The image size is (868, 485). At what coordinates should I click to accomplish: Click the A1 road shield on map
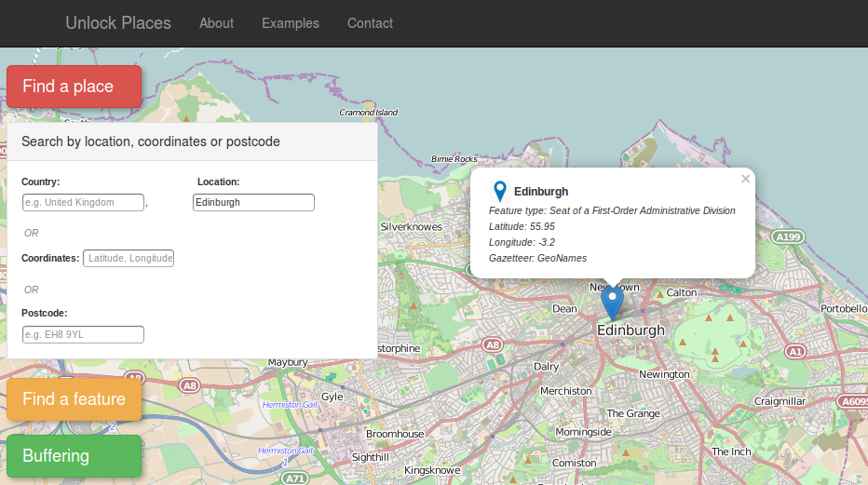(x=794, y=351)
